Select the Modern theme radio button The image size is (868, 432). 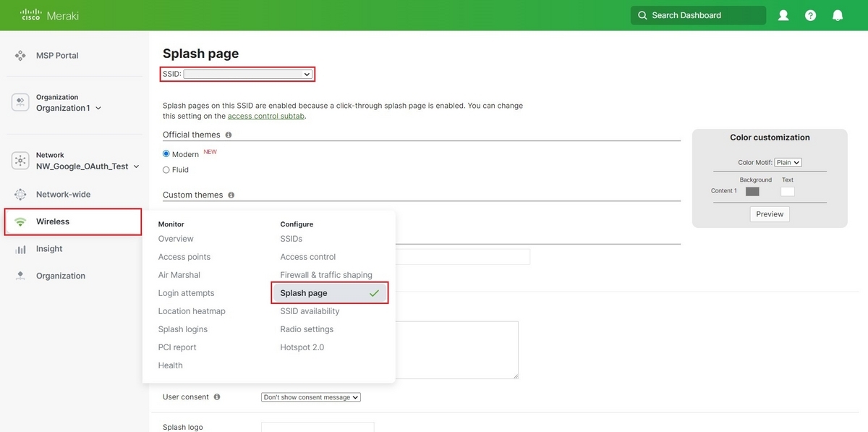[x=167, y=153]
